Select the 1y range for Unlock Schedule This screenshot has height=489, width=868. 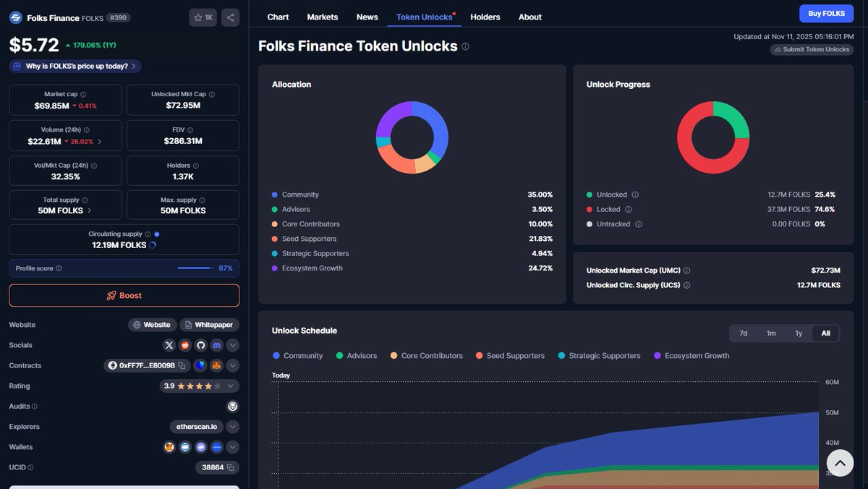click(x=799, y=333)
